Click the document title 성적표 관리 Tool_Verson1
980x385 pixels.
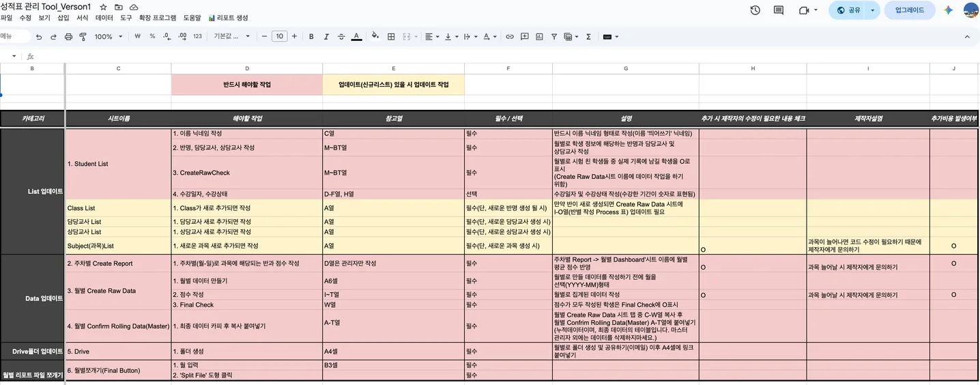pyautogui.click(x=46, y=6)
